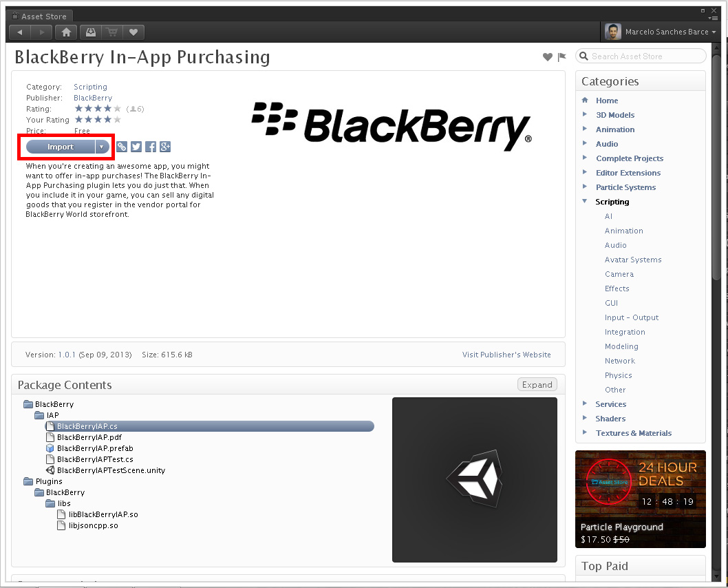This screenshot has height=588, width=728.
Task: Set your rating to one star
Action: [78, 119]
